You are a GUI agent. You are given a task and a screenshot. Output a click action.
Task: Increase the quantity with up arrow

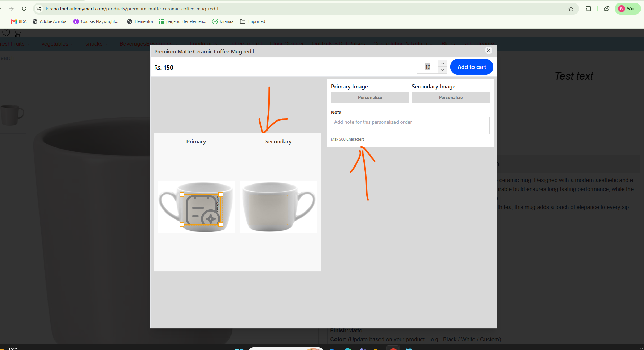point(443,63)
